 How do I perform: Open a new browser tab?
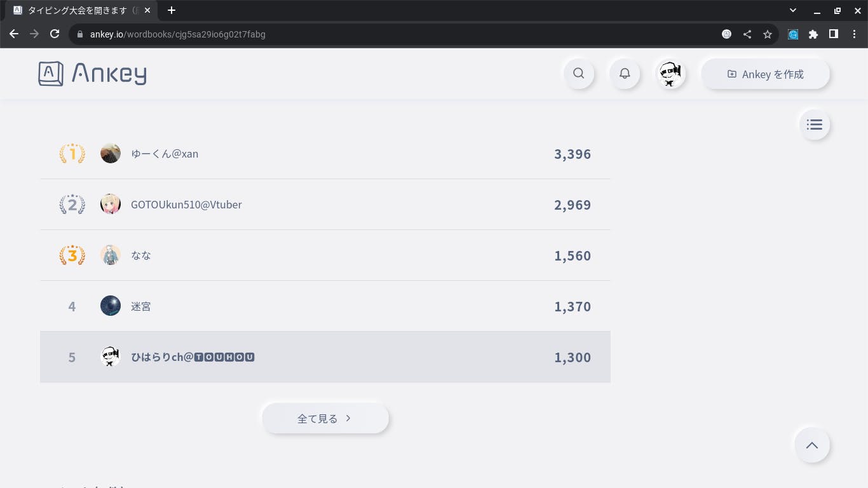[x=172, y=10]
